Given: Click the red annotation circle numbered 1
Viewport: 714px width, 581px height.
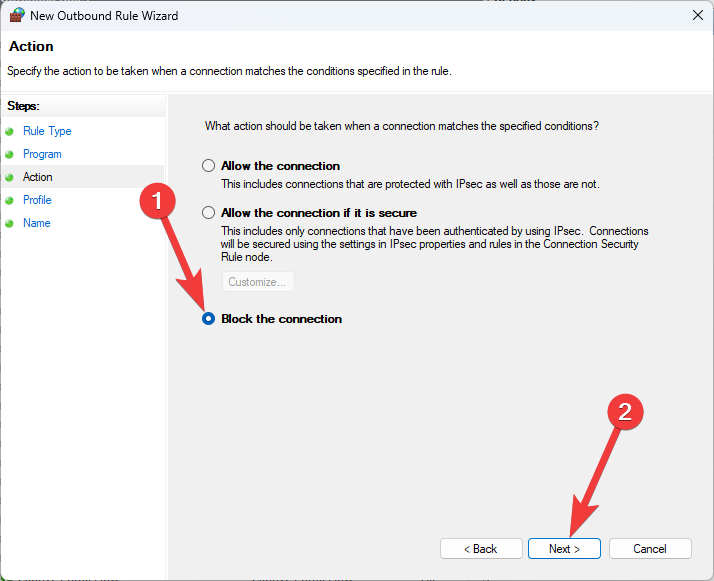Looking at the screenshot, I should (155, 201).
